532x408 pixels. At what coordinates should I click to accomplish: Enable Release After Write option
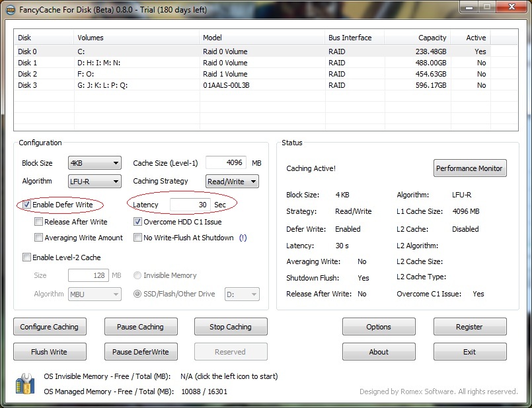tap(39, 222)
